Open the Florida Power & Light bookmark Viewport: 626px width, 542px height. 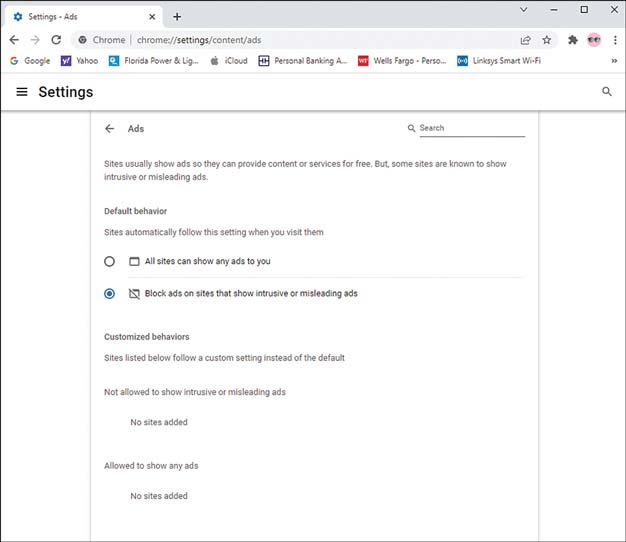[x=154, y=61]
